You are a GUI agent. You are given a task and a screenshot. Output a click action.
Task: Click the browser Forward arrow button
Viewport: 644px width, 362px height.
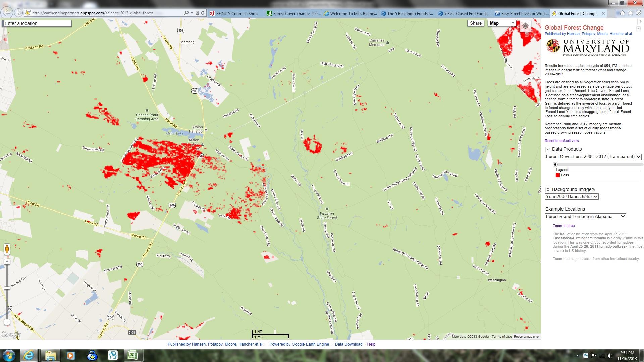click(18, 13)
